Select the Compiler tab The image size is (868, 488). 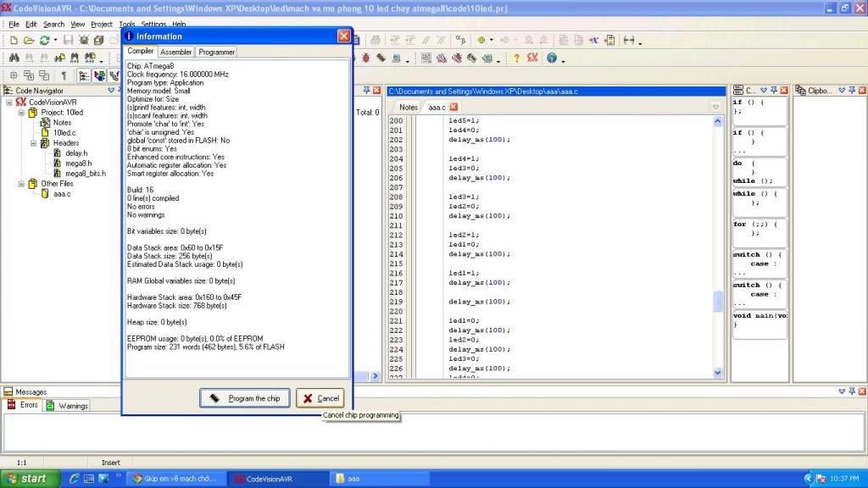pos(140,51)
